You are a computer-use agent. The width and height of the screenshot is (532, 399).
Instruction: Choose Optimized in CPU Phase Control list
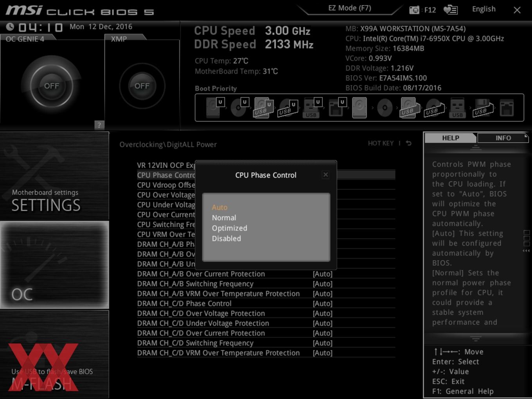coord(229,228)
